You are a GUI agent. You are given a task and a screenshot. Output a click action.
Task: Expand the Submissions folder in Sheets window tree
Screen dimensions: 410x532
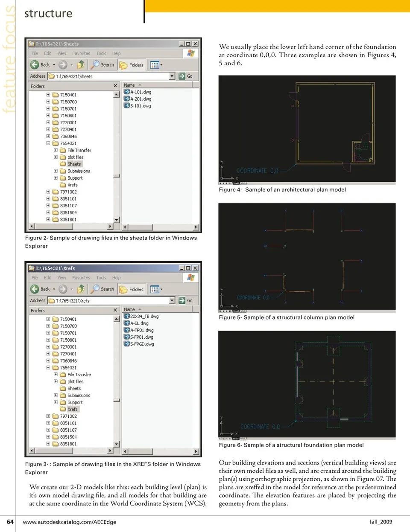pyautogui.click(x=56, y=171)
